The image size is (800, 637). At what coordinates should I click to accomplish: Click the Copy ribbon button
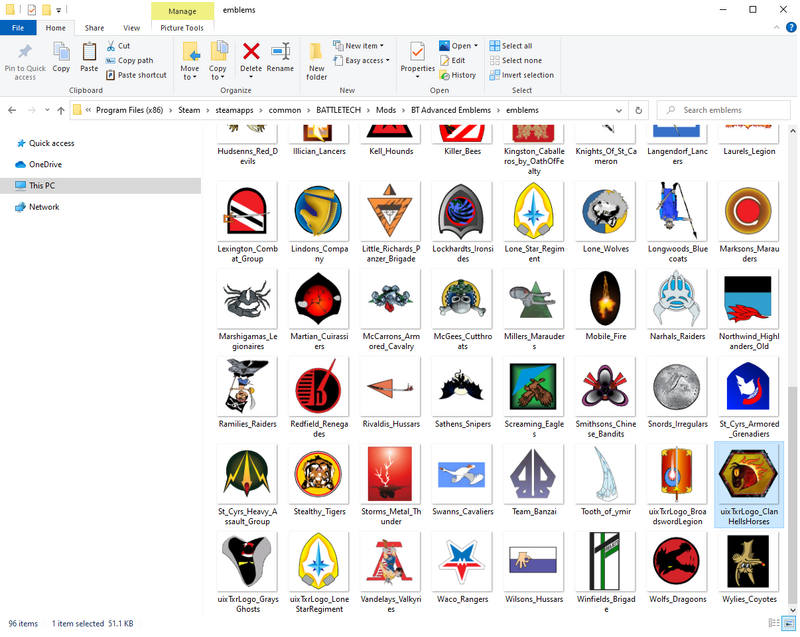click(61, 57)
